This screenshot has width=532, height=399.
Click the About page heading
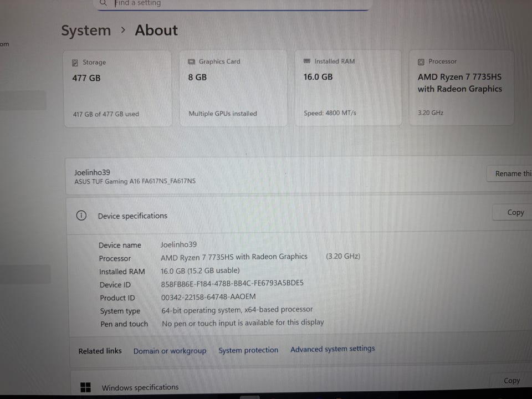point(156,30)
